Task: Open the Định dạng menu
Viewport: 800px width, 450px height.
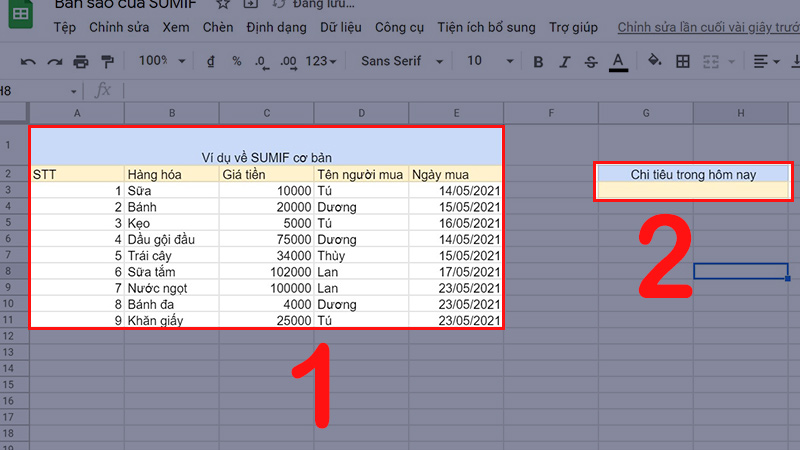Action: coord(276,27)
